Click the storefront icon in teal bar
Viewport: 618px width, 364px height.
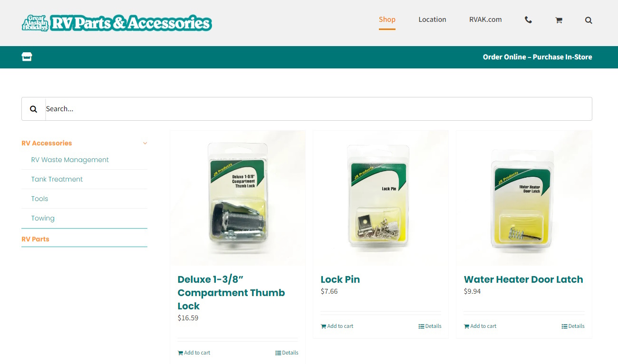[27, 57]
